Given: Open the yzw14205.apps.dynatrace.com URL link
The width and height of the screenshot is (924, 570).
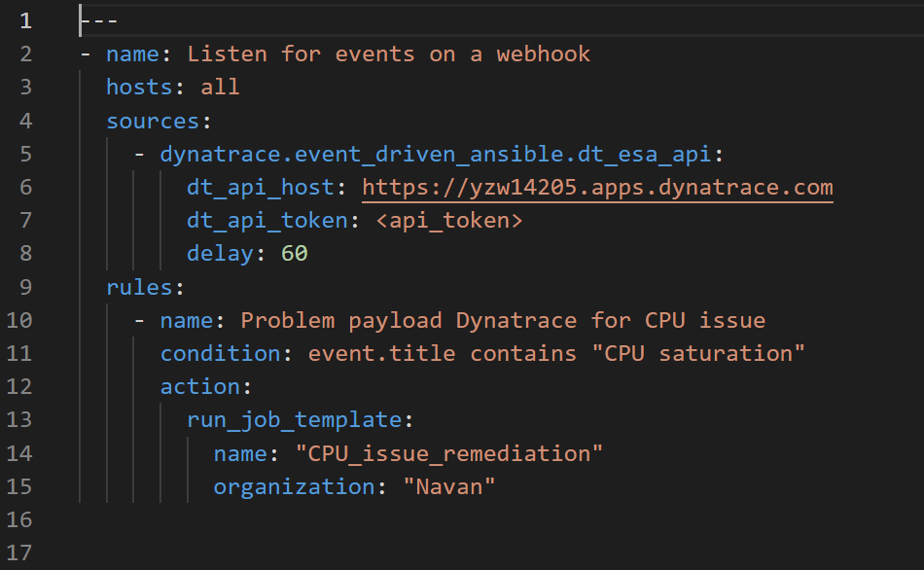Looking at the screenshot, I should (x=597, y=188).
